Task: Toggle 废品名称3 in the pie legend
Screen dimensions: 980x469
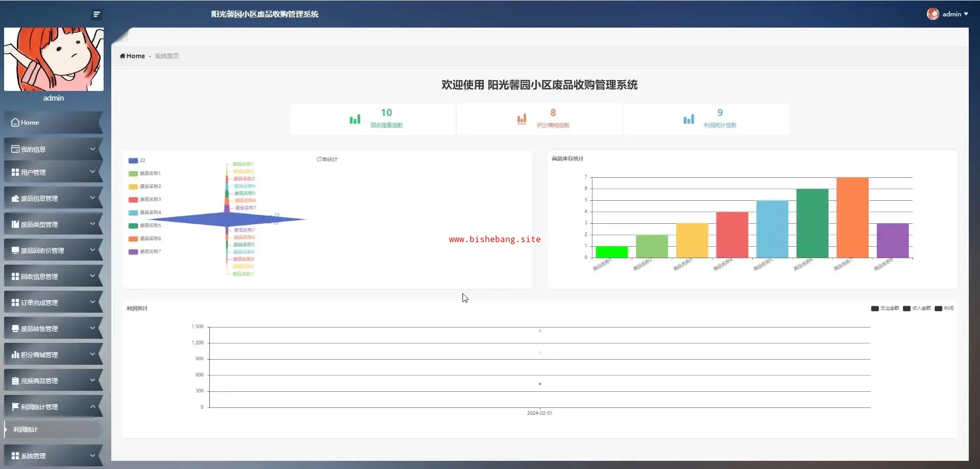Action: click(x=144, y=200)
